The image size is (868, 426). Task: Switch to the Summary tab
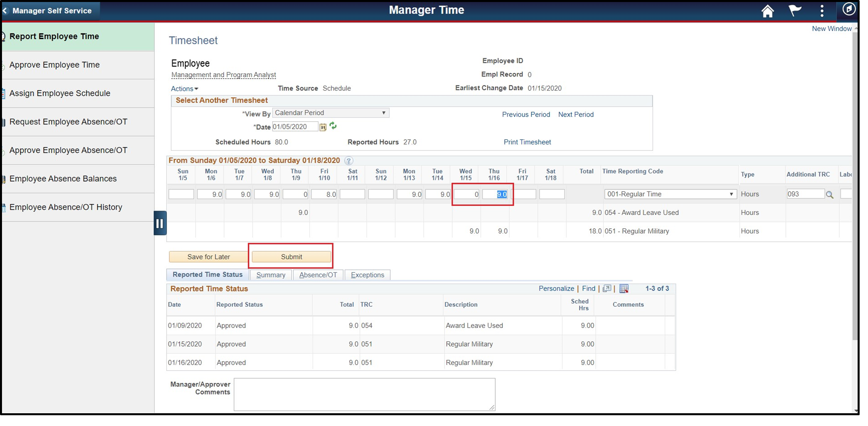271,274
